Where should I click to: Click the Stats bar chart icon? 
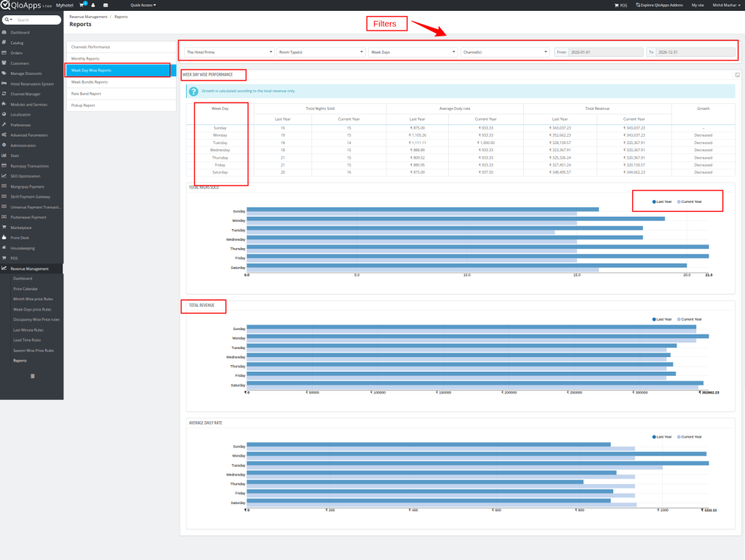pyautogui.click(x=5, y=156)
